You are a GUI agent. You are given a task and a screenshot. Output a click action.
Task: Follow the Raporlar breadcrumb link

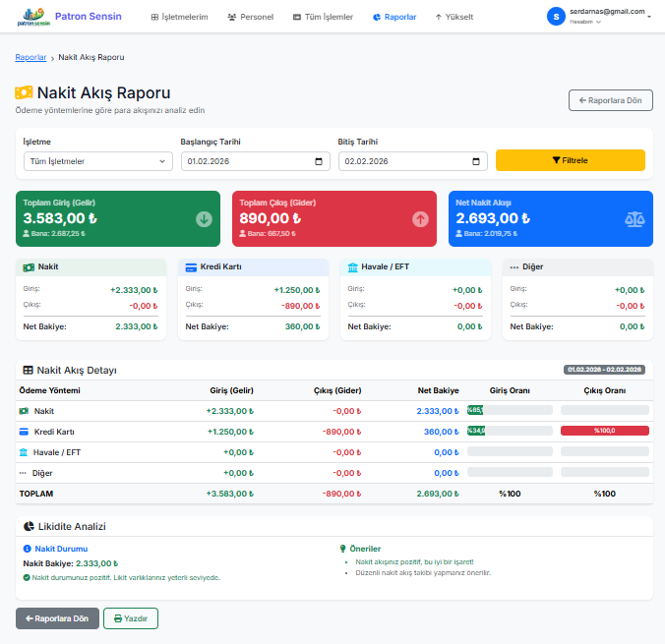click(x=30, y=58)
